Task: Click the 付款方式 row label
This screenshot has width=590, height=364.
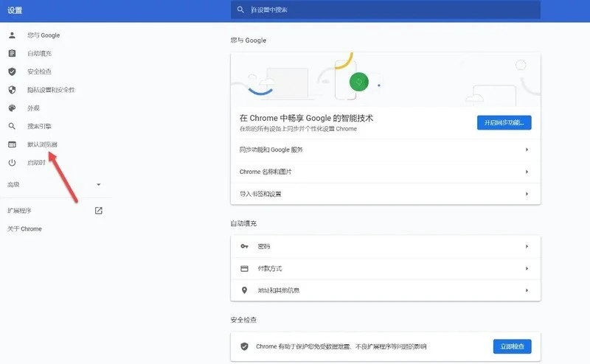Action: click(x=270, y=268)
